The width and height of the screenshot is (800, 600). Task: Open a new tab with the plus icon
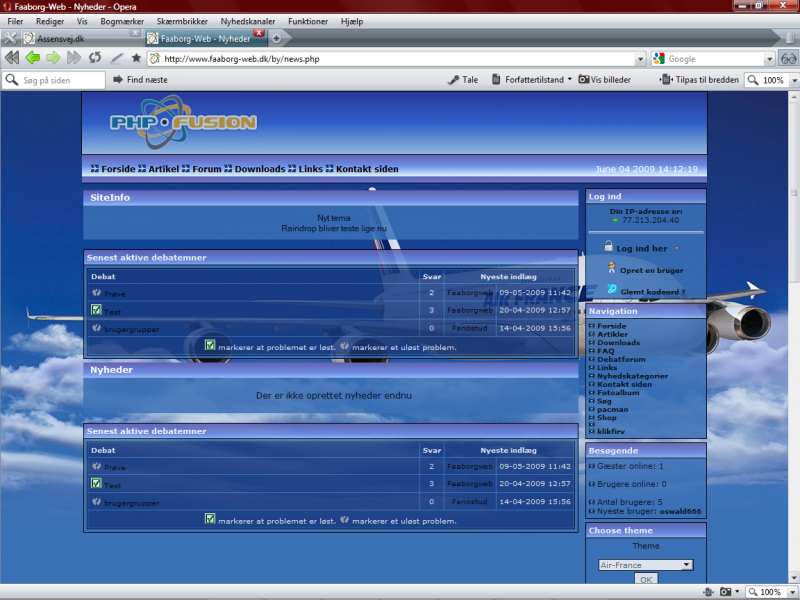point(276,38)
